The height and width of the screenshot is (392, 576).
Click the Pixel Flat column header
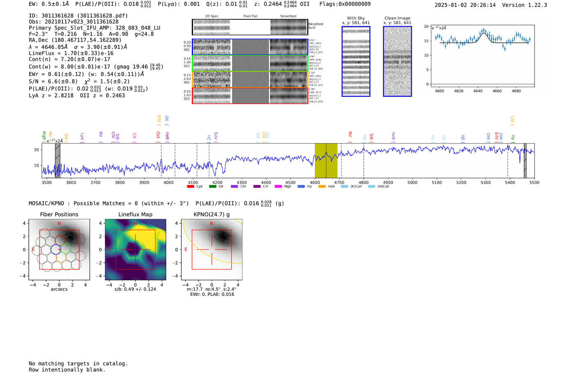(251, 16)
